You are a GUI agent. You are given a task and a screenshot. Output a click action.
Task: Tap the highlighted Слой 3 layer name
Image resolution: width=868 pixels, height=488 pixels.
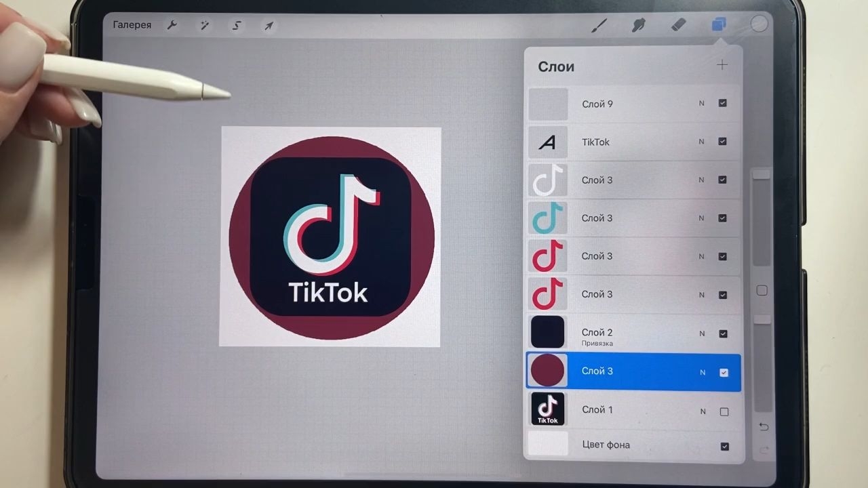point(597,371)
